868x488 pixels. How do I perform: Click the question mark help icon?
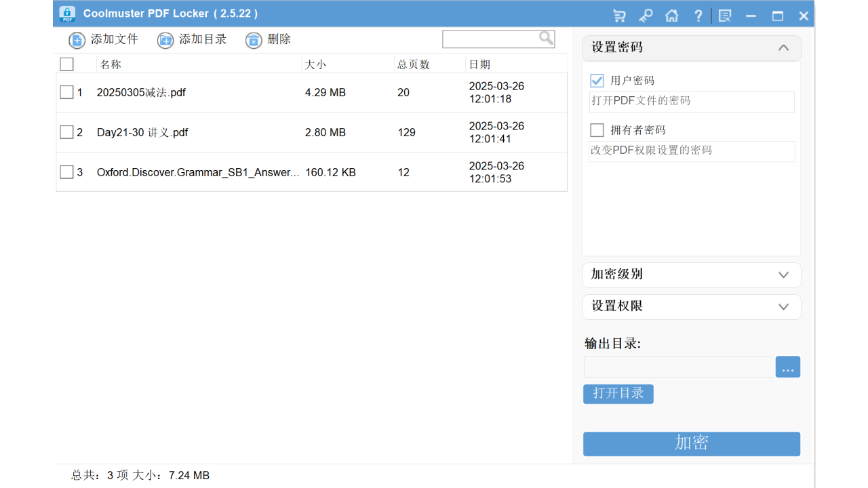coord(698,15)
